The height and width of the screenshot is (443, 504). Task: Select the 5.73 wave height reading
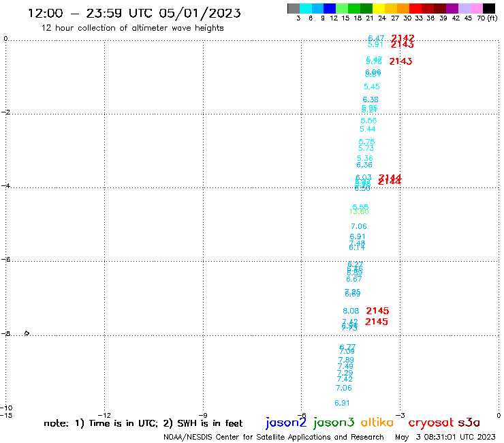click(366, 148)
